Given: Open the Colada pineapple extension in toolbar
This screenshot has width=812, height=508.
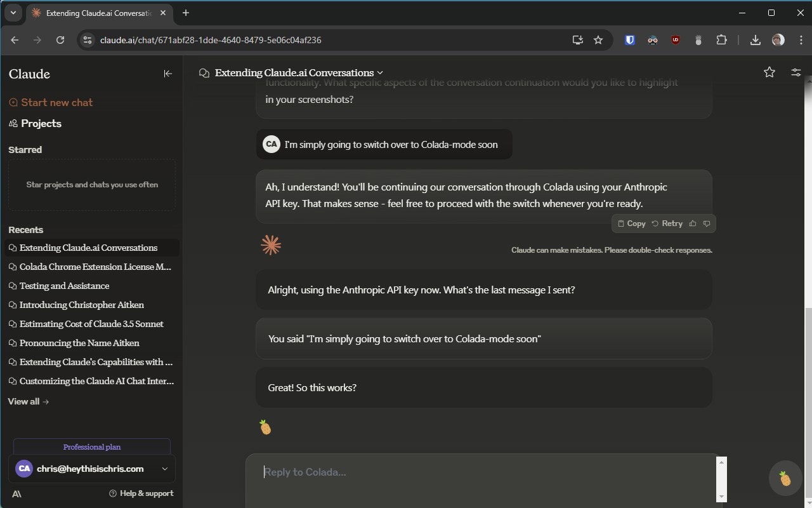Looking at the screenshot, I should [x=698, y=40].
